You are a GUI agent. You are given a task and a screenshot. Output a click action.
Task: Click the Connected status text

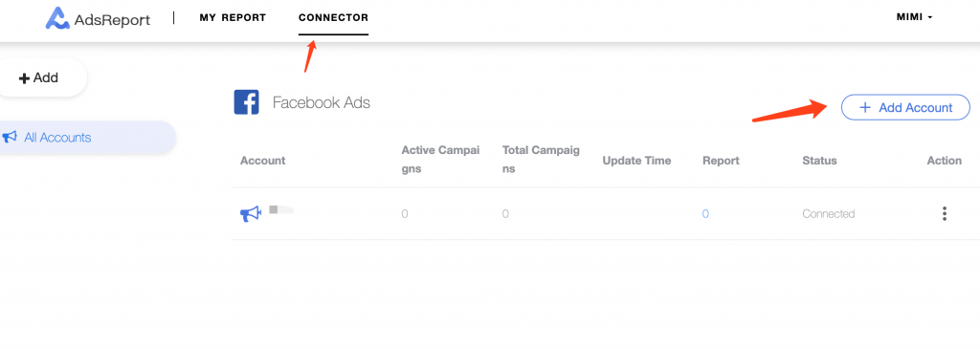(x=828, y=213)
